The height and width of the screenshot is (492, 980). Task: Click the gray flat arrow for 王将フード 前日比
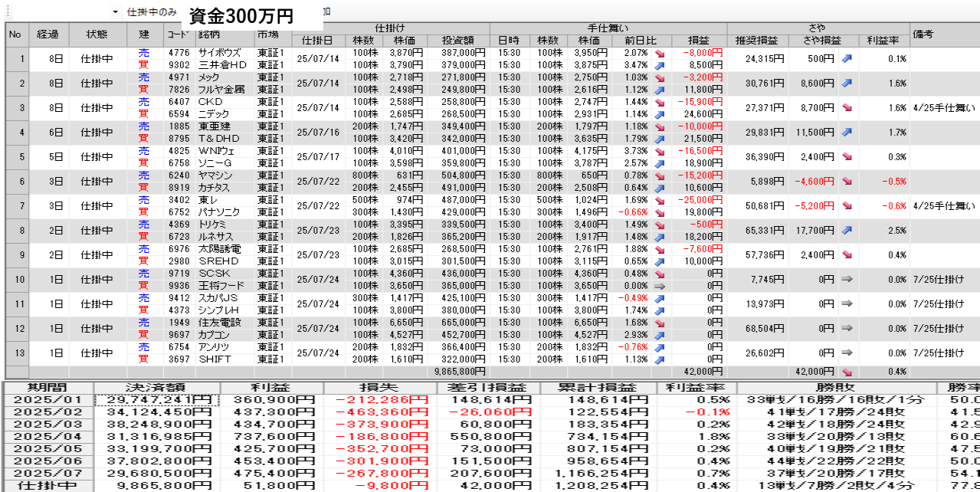[660, 286]
